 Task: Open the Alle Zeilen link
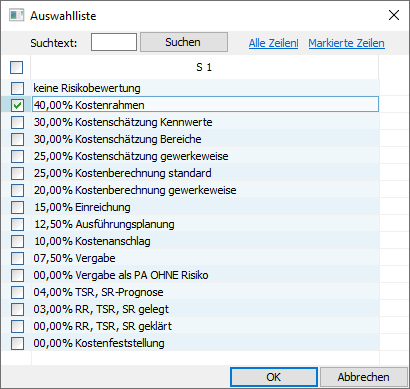(273, 43)
